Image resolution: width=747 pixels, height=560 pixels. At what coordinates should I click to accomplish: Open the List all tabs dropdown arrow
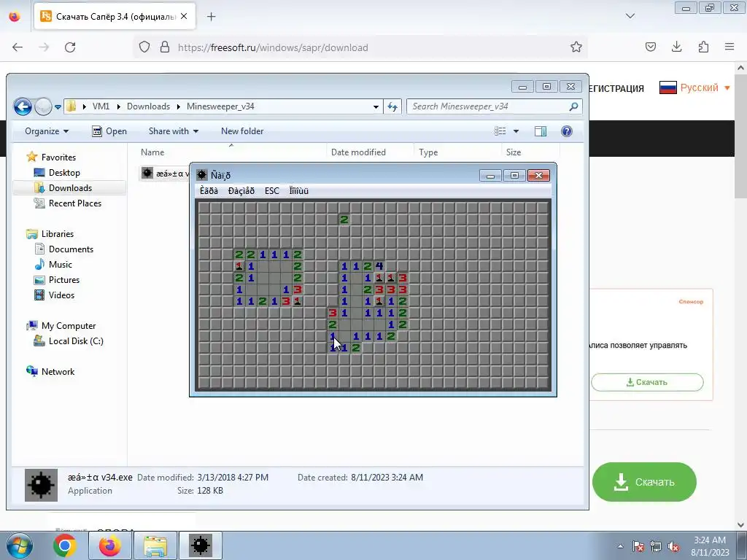tap(630, 16)
